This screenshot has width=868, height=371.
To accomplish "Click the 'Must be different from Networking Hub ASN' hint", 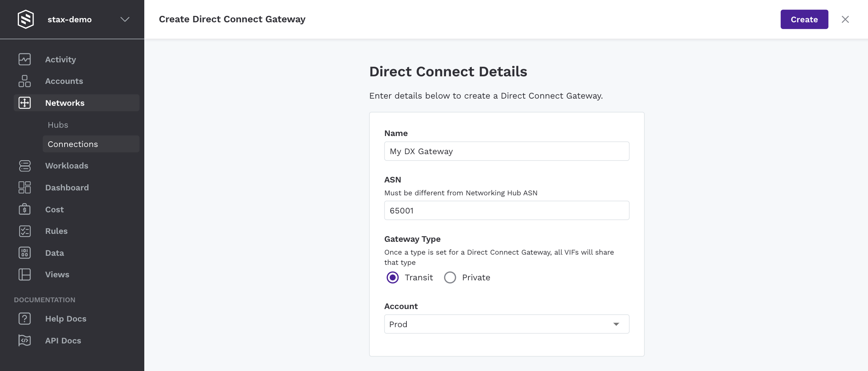I will click(x=461, y=193).
